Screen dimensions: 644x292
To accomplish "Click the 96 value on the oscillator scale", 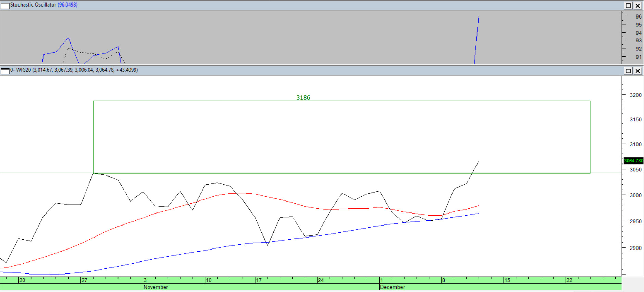I will (x=639, y=16).
